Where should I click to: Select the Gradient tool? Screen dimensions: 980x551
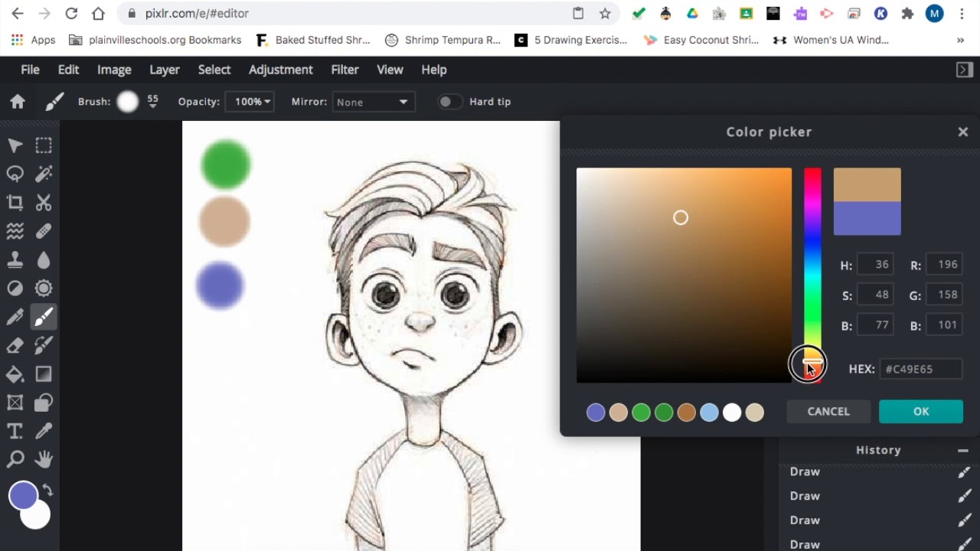click(44, 374)
